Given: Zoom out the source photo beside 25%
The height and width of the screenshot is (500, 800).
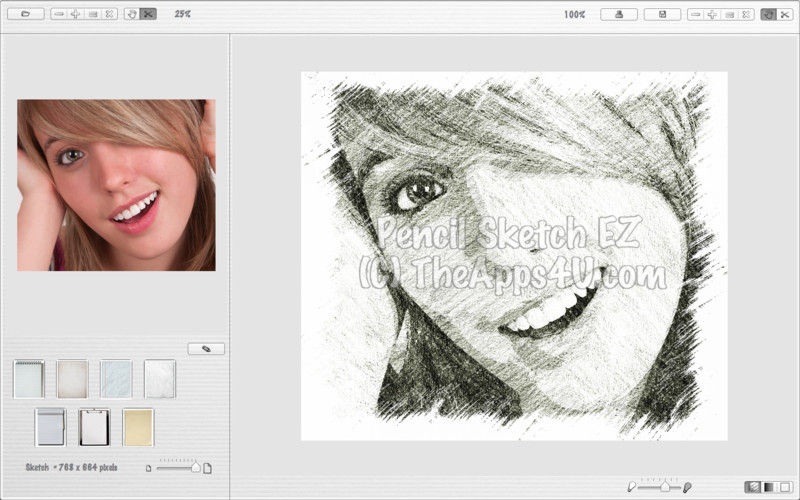Looking at the screenshot, I should click(59, 14).
